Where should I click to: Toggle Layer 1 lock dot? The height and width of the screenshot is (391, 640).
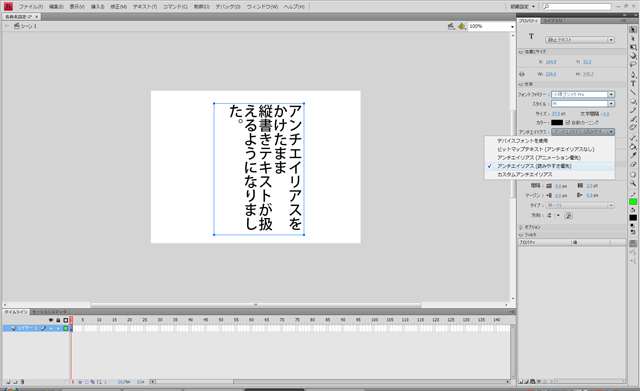pyautogui.click(x=58, y=328)
